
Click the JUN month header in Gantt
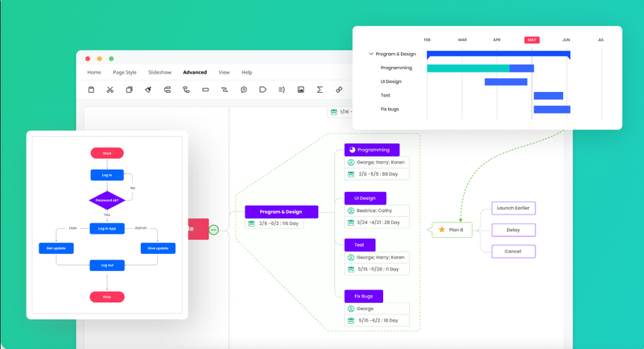coord(566,39)
